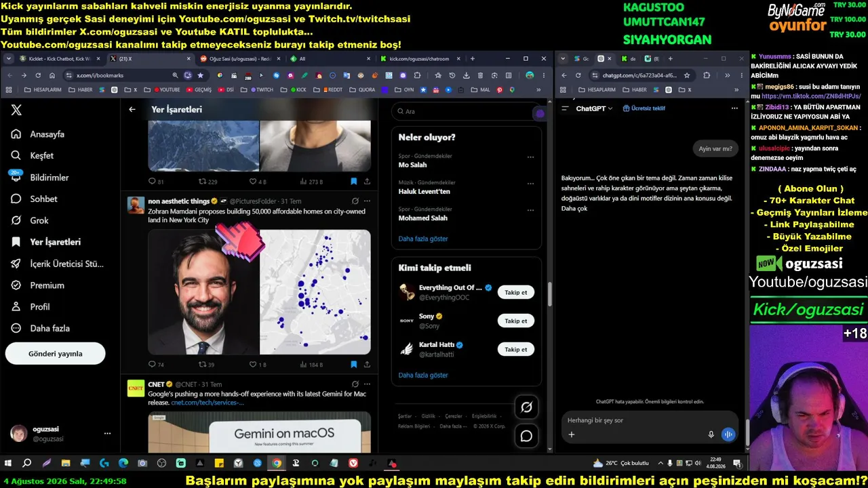Open the weather widget showing 26°C
Screen dimensions: 868x488
(x=620, y=464)
